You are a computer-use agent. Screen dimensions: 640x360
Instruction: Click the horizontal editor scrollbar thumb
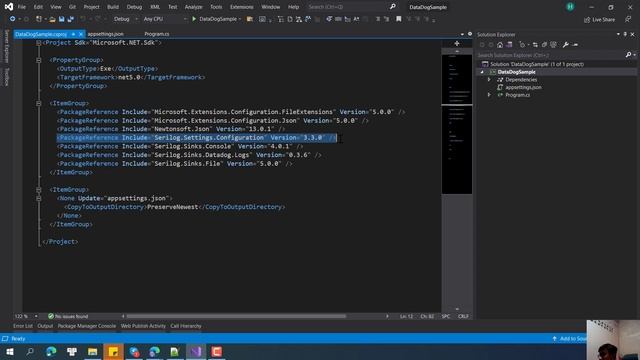click(x=236, y=316)
